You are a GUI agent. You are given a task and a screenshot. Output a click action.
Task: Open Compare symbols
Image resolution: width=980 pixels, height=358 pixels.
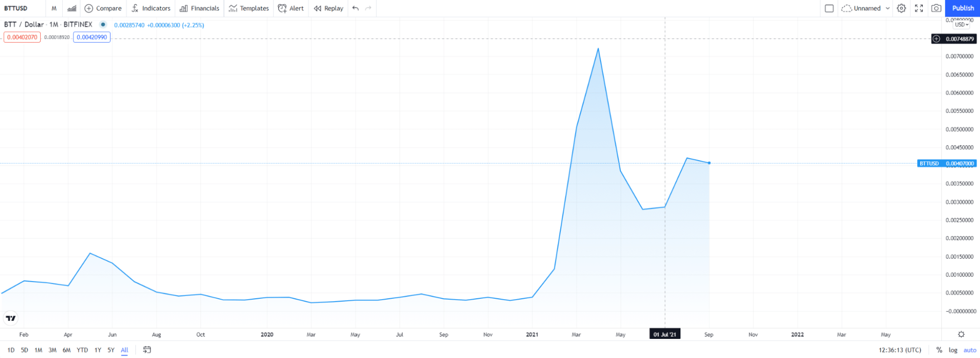point(103,8)
